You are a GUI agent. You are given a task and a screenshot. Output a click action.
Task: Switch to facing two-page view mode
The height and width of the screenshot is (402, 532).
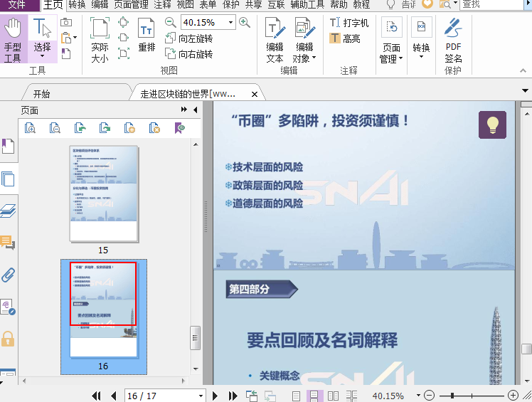pyautogui.click(x=333, y=396)
